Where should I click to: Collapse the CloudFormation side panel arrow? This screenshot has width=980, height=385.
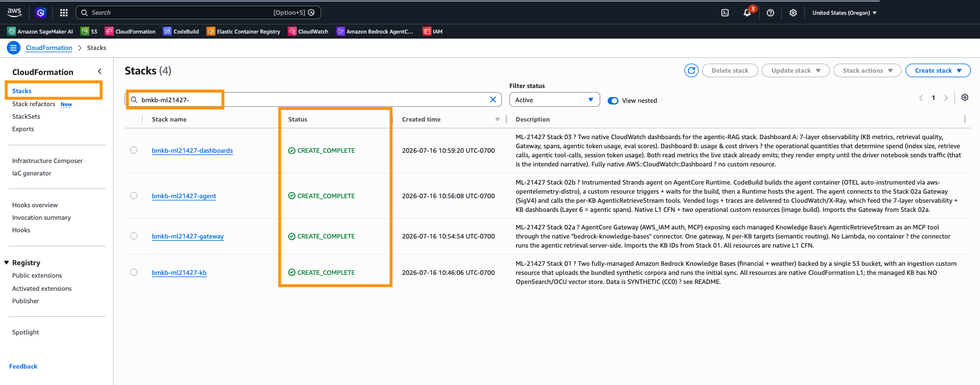point(99,72)
